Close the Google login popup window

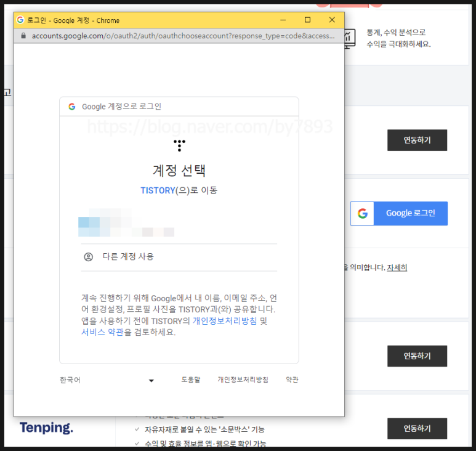tap(332, 20)
